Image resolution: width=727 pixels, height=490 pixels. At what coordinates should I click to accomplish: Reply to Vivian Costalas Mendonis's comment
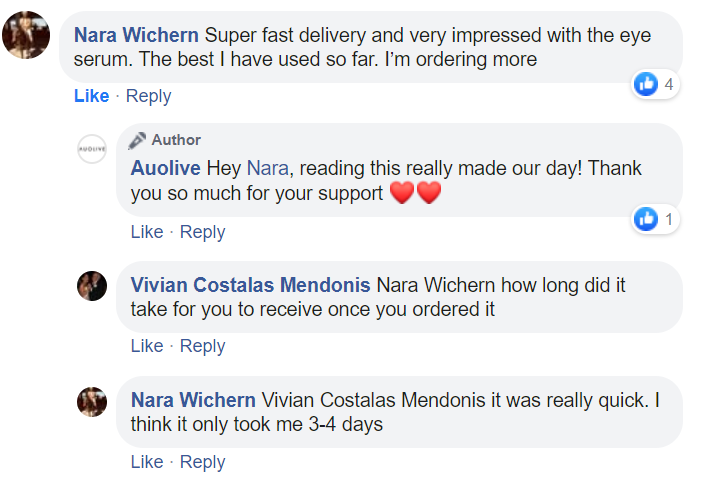pyautogui.click(x=202, y=346)
